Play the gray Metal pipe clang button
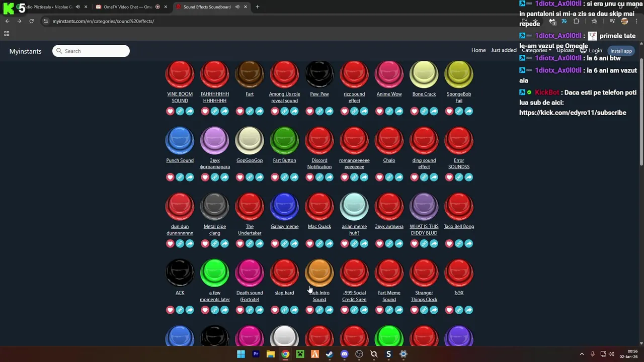The width and height of the screenshot is (644, 362). (x=215, y=207)
